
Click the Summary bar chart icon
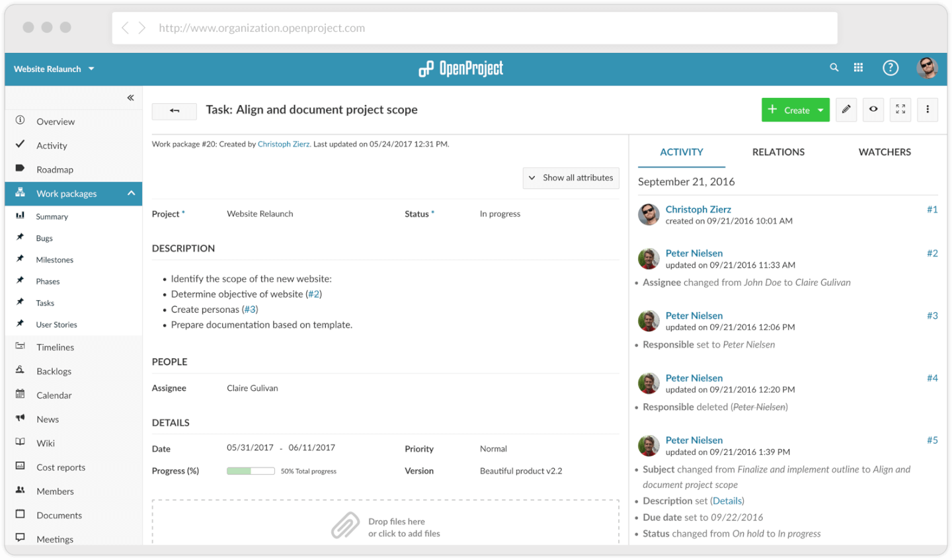click(20, 216)
